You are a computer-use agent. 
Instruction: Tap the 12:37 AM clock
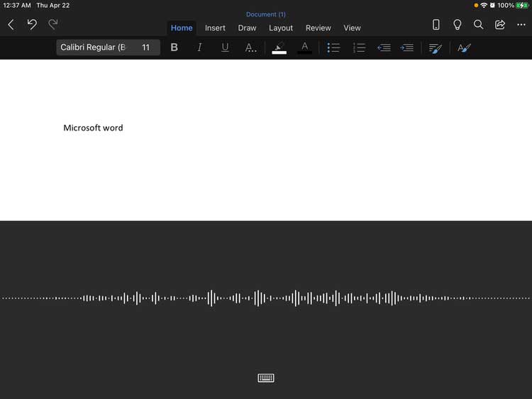pos(16,6)
